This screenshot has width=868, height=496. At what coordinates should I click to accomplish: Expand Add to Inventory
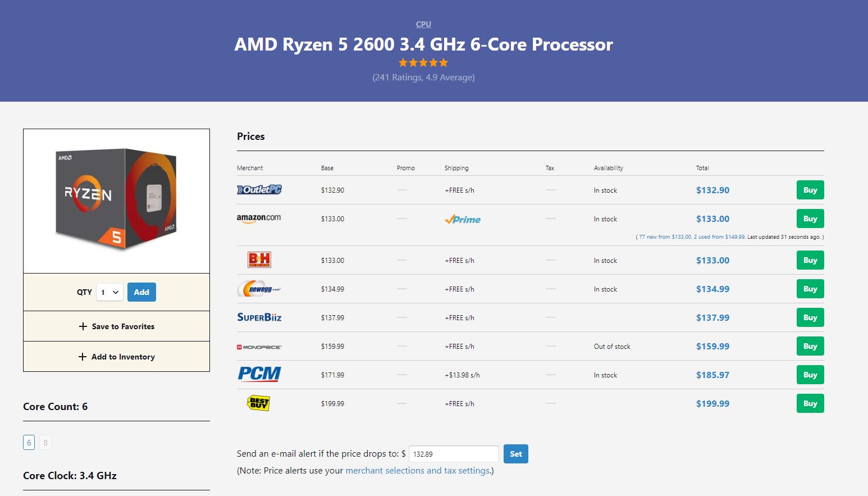(x=117, y=357)
